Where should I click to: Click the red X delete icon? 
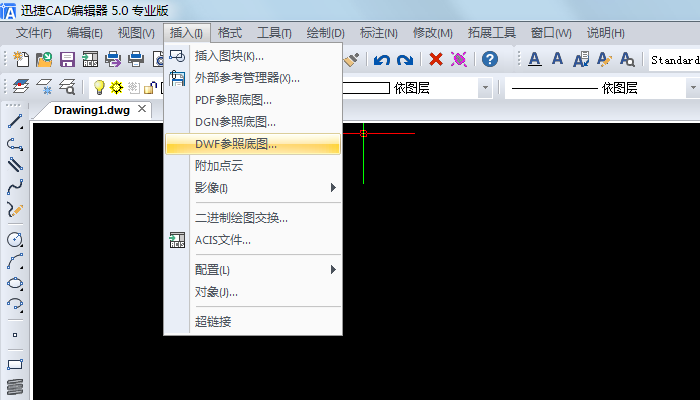point(436,59)
